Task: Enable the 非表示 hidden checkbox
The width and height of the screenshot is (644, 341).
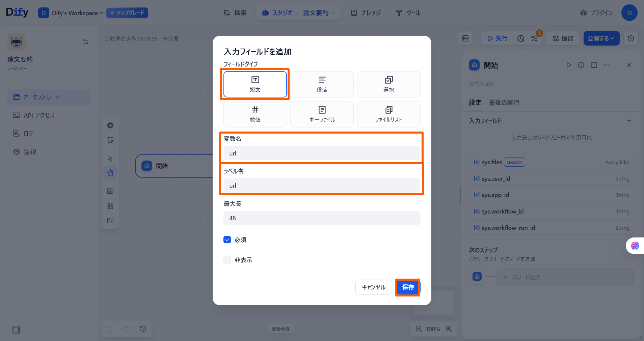Action: (227, 260)
